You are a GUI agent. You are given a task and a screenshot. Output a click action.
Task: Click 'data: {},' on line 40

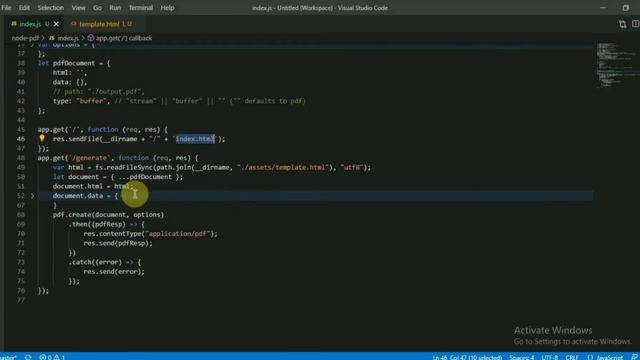click(70, 82)
